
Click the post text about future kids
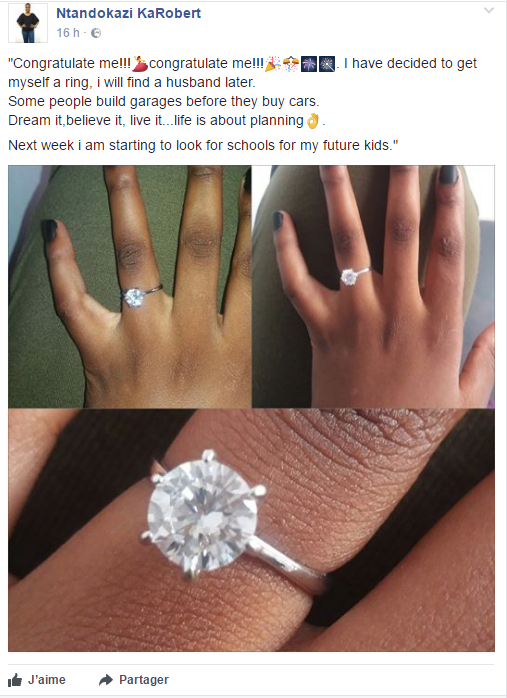[203, 146]
